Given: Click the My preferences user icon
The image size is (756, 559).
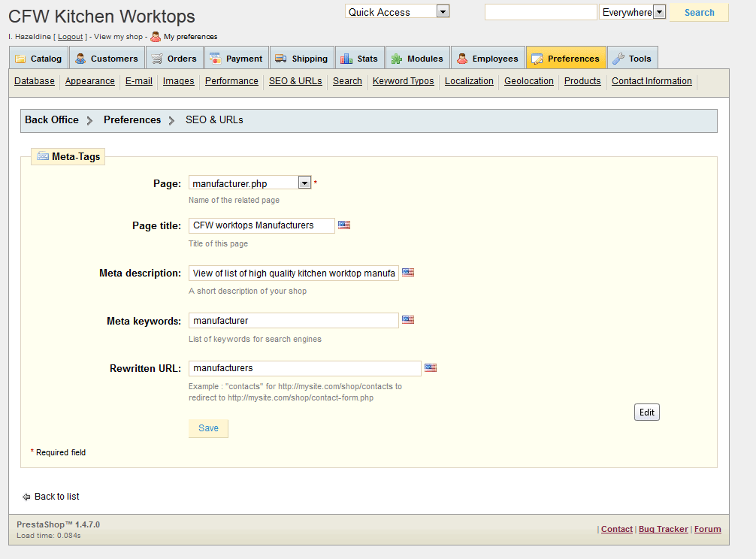Looking at the screenshot, I should pyautogui.click(x=156, y=37).
